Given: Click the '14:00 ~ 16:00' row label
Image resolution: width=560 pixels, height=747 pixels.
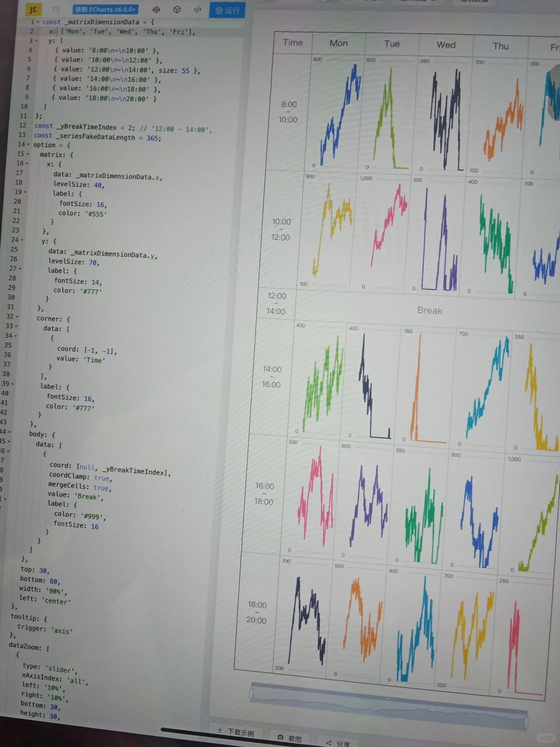Looking at the screenshot, I should coord(272,377).
